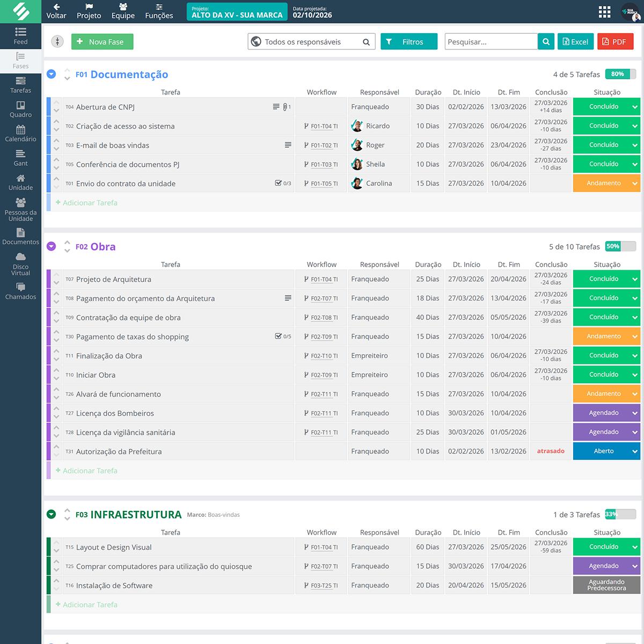Open attachment clip on Abertura de CNPJ

[286, 107]
